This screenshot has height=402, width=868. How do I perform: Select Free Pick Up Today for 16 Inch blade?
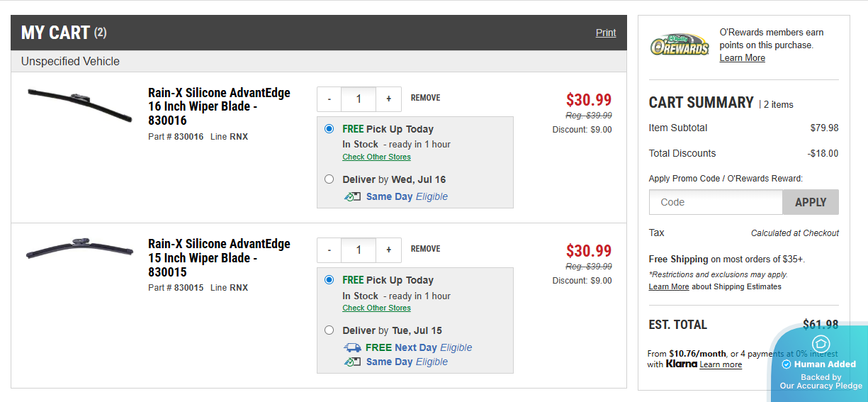click(x=329, y=129)
